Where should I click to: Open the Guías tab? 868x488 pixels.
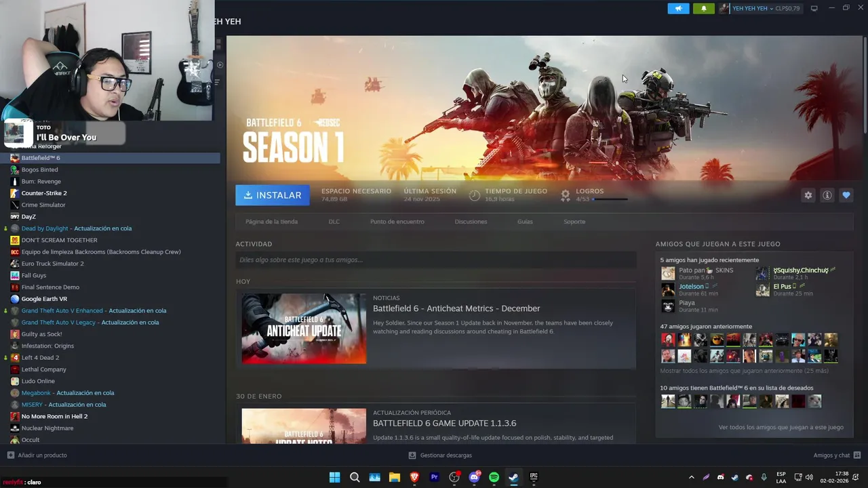pyautogui.click(x=525, y=222)
